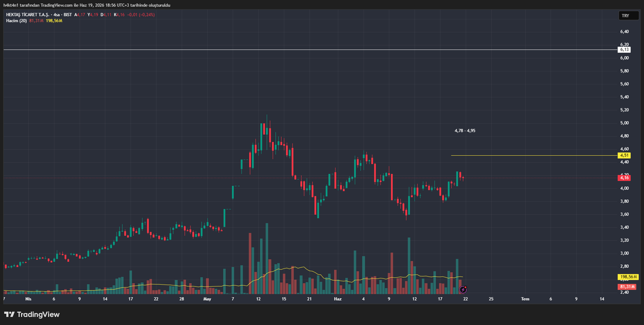
Task: Click the 5,00 price axis label
Action: click(x=624, y=123)
